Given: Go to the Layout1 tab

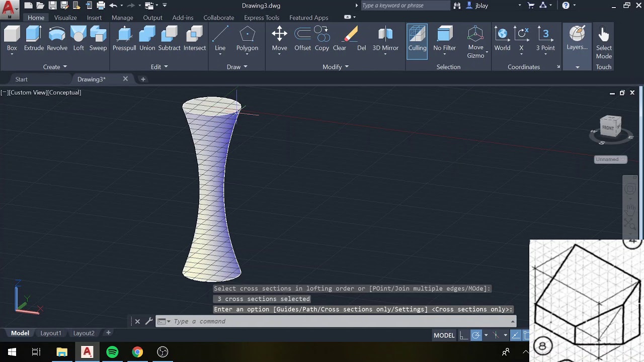Looking at the screenshot, I should click(x=51, y=333).
